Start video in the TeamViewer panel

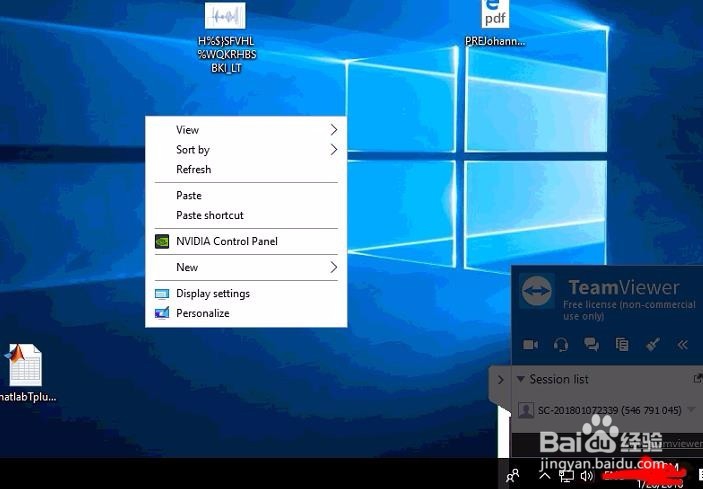[530, 345]
